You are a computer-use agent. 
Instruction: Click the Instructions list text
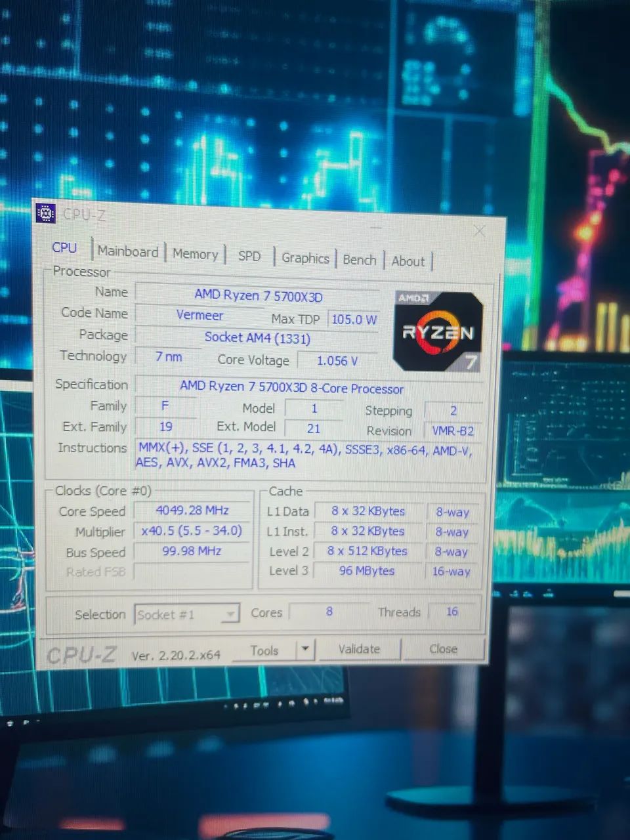[305, 455]
